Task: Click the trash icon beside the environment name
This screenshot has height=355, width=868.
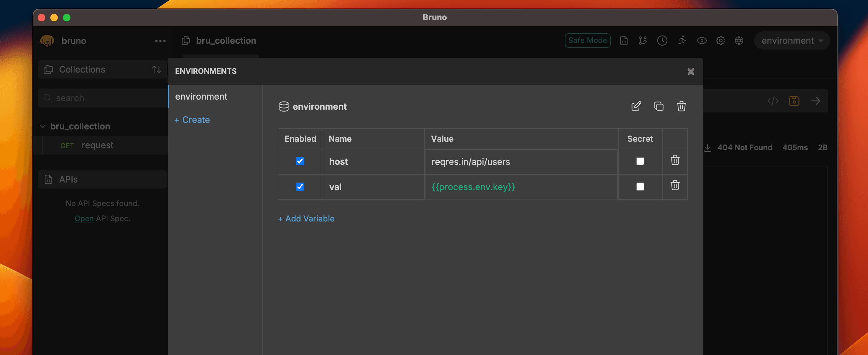Action: [681, 106]
